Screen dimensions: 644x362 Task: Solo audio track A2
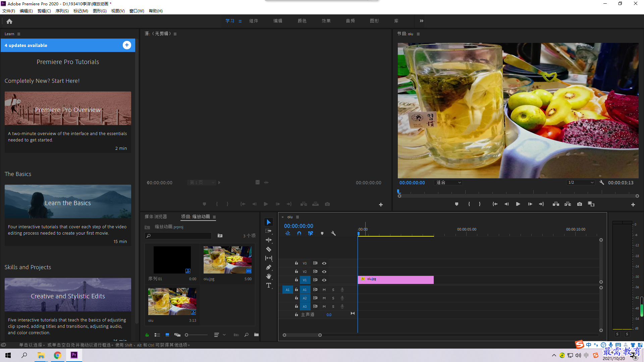[x=333, y=298]
